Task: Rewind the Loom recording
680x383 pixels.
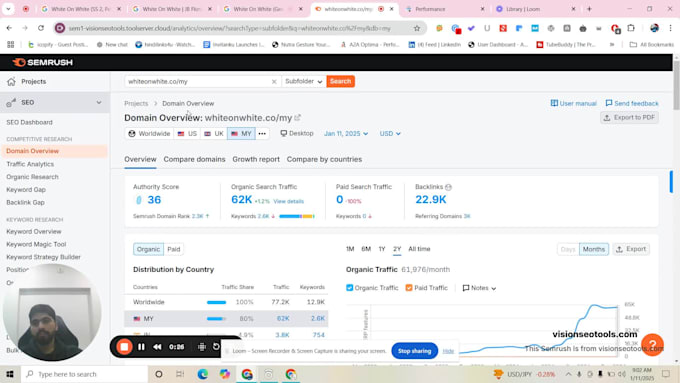Action: click(x=157, y=347)
